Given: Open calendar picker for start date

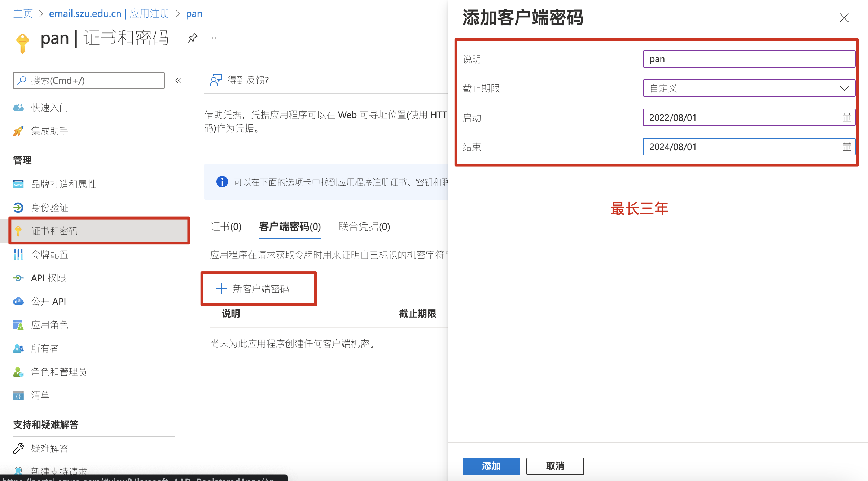Looking at the screenshot, I should 847,118.
